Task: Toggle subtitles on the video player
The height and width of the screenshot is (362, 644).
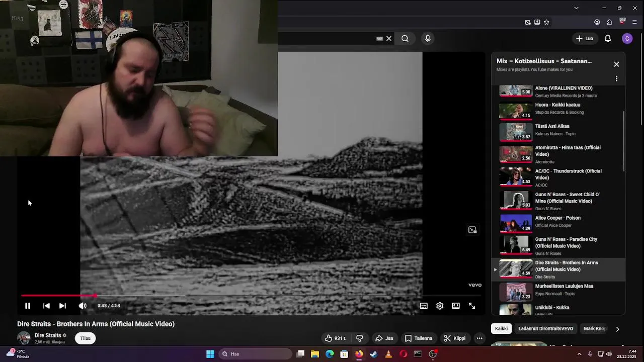Action: pos(424,306)
